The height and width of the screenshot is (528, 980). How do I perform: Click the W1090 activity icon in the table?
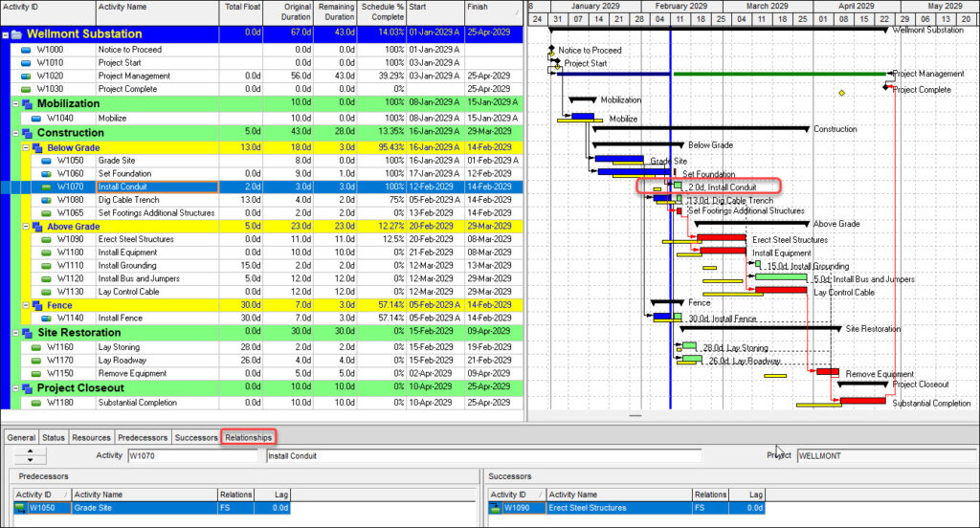tap(46, 239)
